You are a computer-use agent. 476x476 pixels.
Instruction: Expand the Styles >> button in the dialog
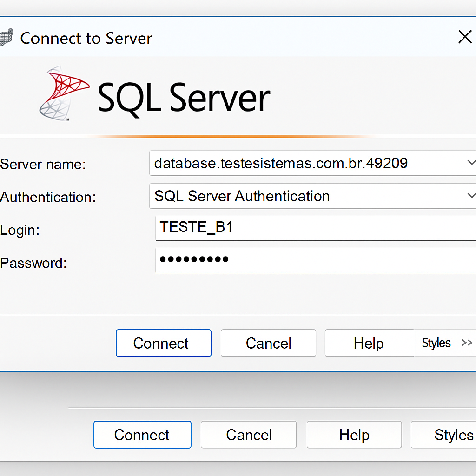click(x=446, y=343)
